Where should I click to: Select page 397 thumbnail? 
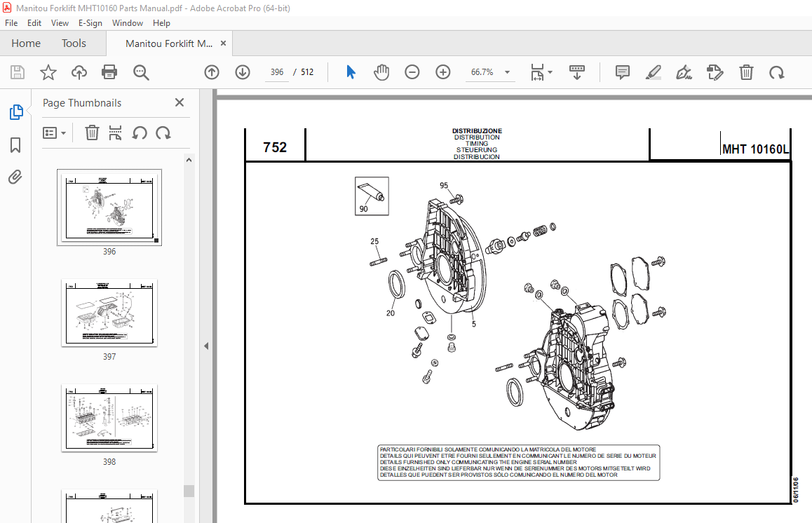tap(109, 313)
